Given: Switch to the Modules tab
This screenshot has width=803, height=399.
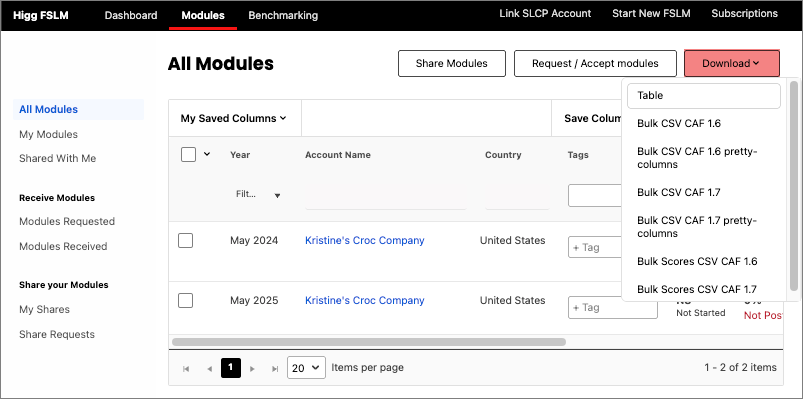Looking at the screenshot, I should 203,15.
